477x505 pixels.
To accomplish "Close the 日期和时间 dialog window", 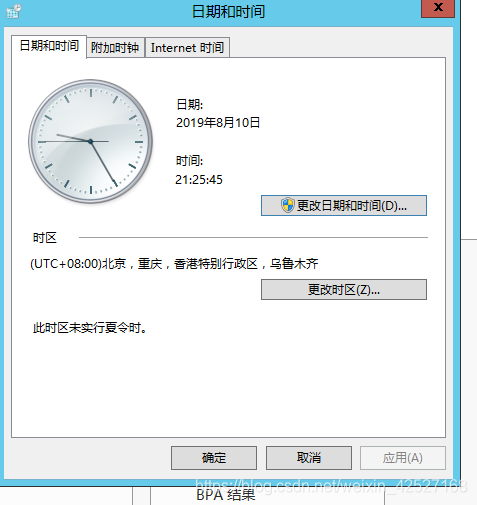I will [438, 8].
